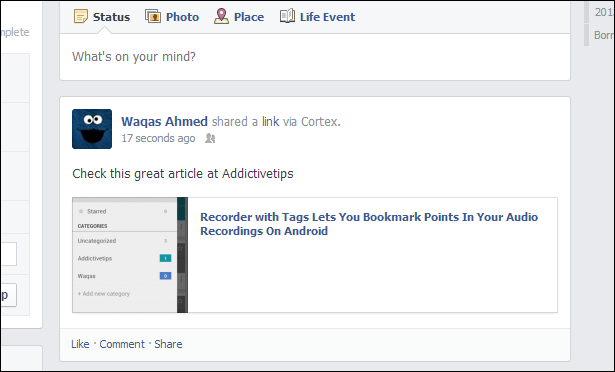Viewport: 615px width, 372px height.
Task: Select "Check this great article at Addictivetips" text
Action: coord(183,174)
